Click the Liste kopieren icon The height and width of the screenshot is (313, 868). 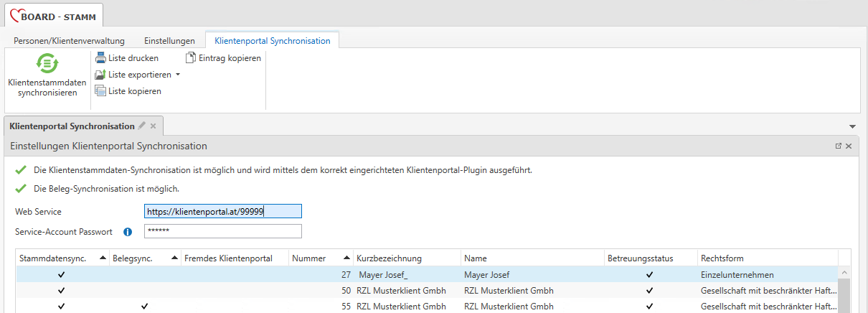(100, 91)
